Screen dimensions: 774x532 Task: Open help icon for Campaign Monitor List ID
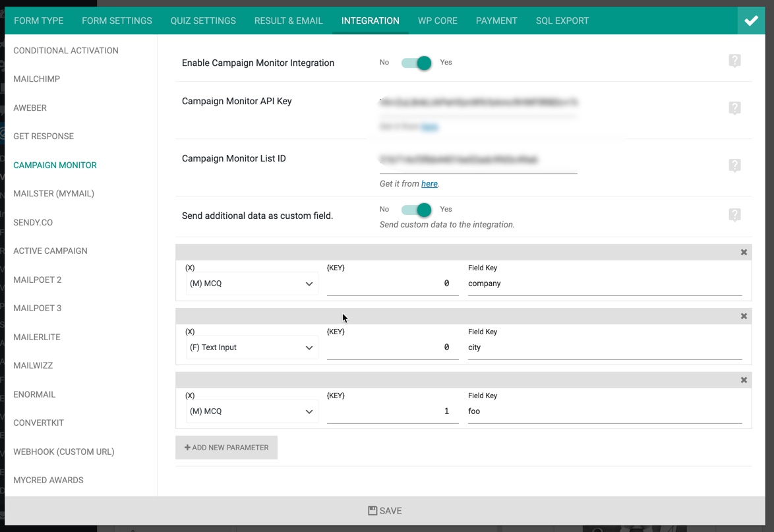(734, 165)
